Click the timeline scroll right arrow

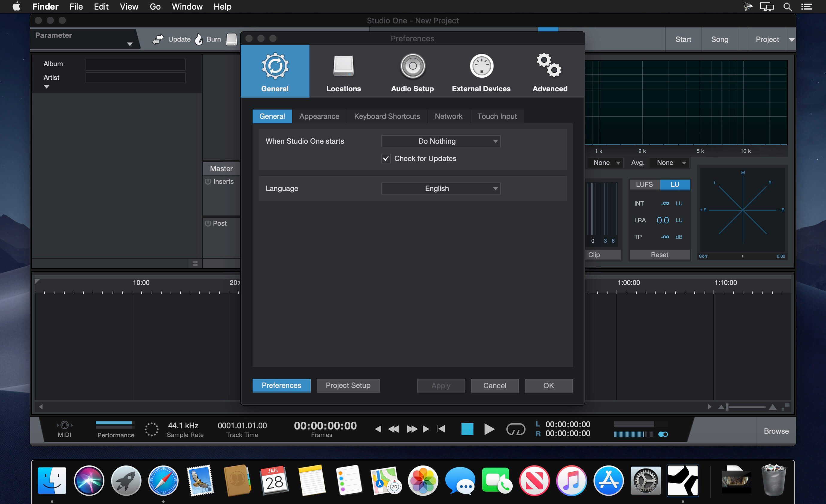coord(709,407)
